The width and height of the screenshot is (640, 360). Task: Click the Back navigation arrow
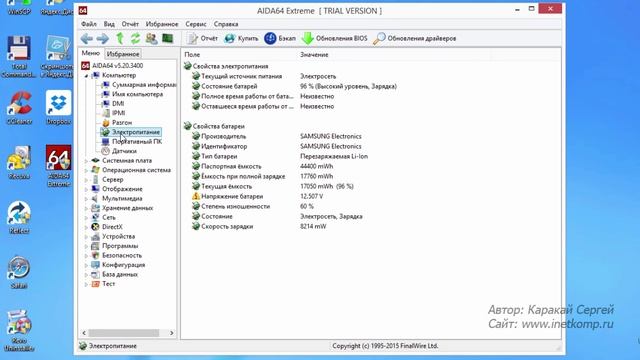[x=87, y=38]
